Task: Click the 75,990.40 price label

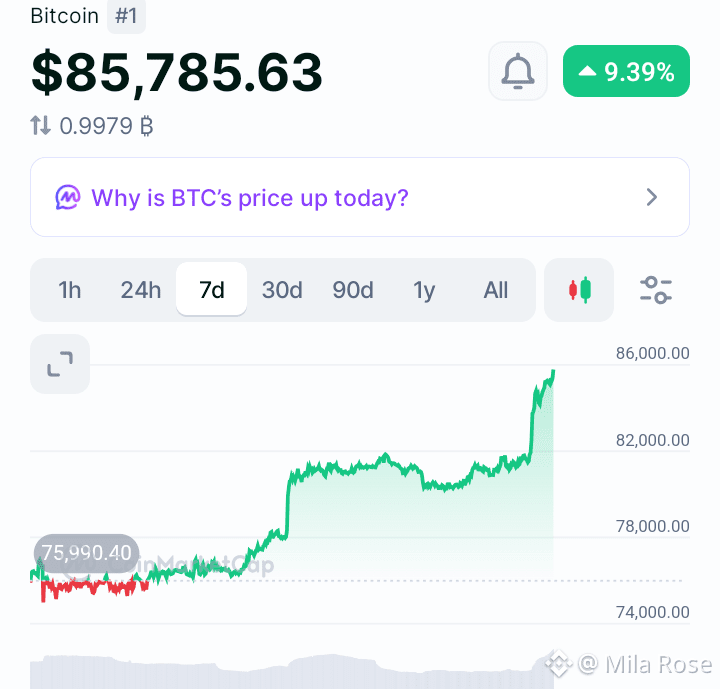Action: pos(86,553)
